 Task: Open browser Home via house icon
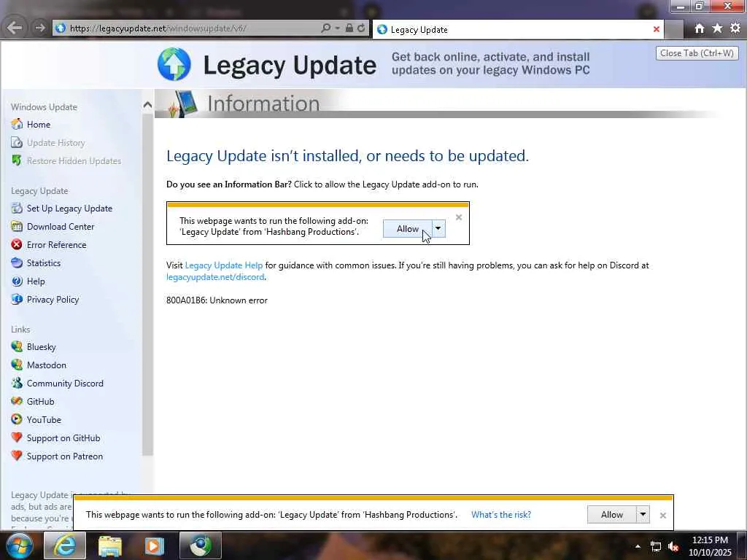pos(700,28)
